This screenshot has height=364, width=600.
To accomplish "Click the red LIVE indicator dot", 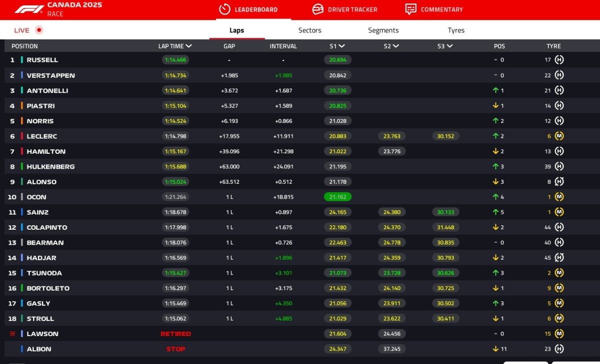I will [x=39, y=30].
